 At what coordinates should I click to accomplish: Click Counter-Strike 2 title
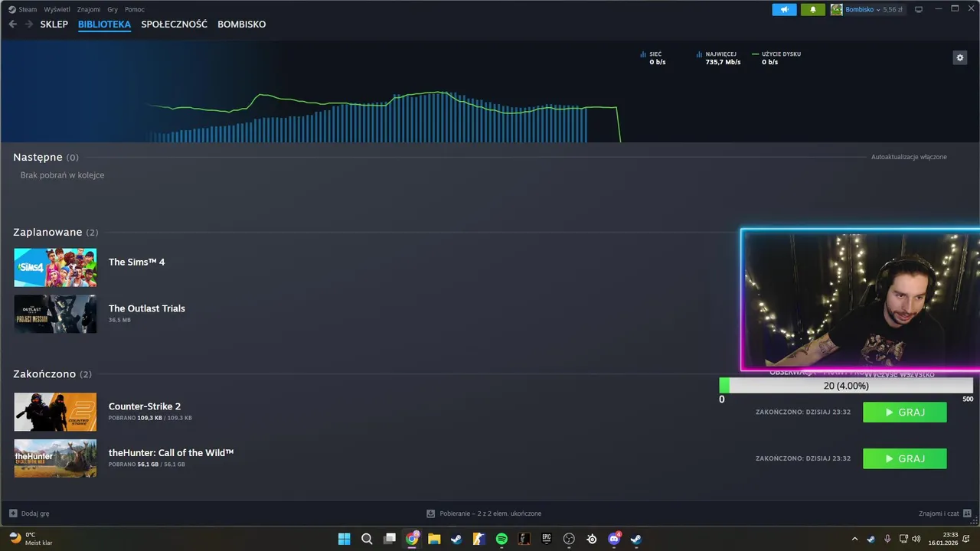pyautogui.click(x=145, y=406)
